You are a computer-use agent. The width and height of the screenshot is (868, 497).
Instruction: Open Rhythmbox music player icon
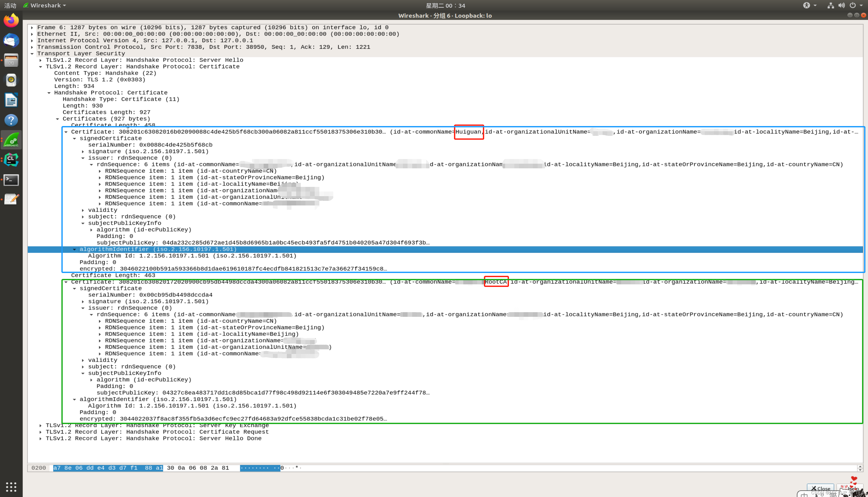pyautogui.click(x=11, y=80)
